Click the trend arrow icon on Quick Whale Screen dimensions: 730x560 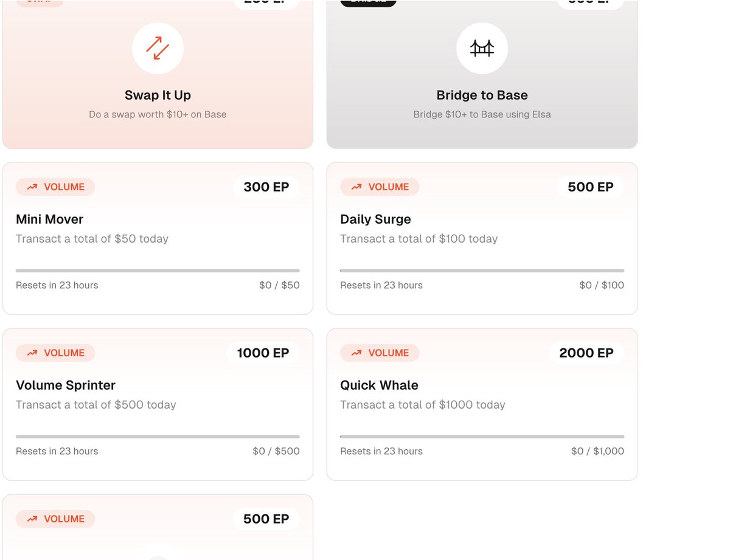[357, 353]
